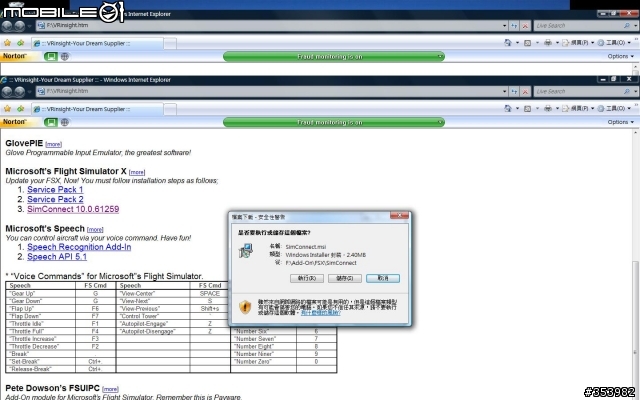
Task: Click the Print icon in back IE window
Action: tap(548, 42)
